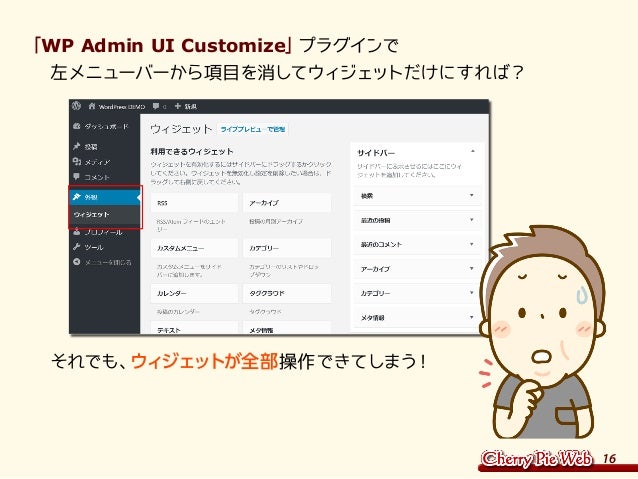Click the ダッシュボード dashboard gauge icon

[x=76, y=127]
